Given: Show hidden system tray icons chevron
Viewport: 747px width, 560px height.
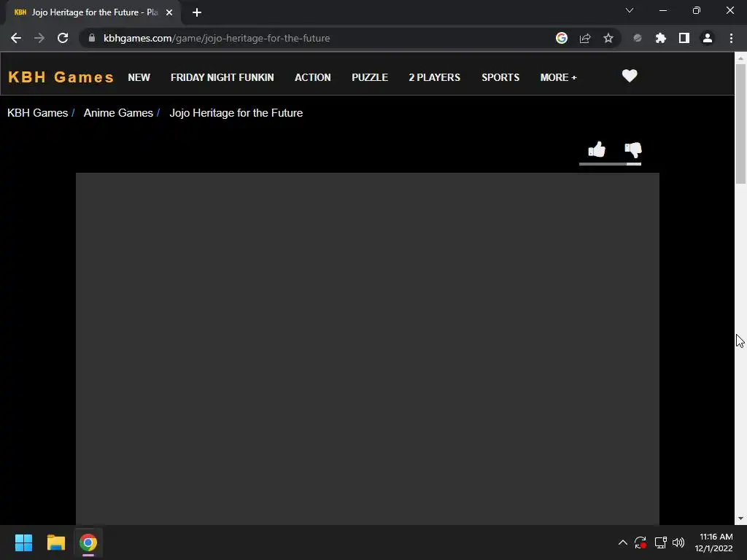Looking at the screenshot, I should click(623, 542).
